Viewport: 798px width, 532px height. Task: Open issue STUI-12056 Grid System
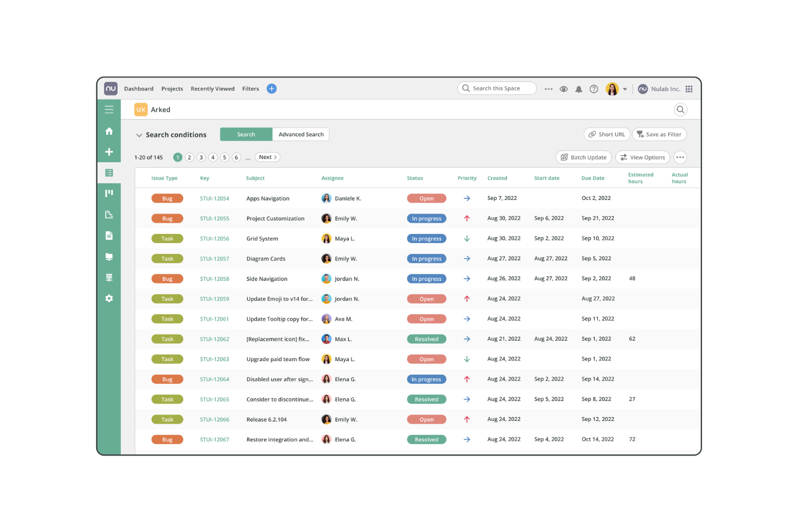215,238
